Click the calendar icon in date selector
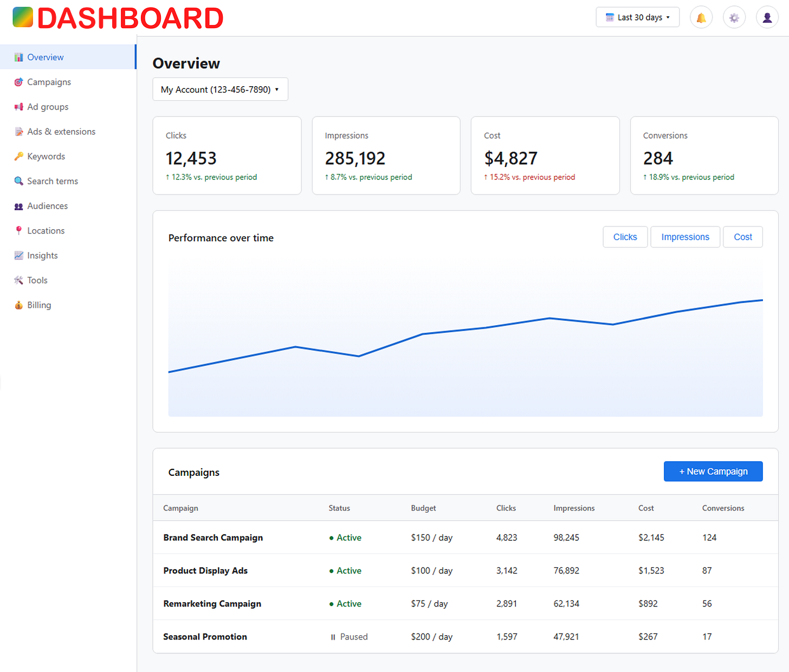This screenshot has height=672, width=789. 610,17
